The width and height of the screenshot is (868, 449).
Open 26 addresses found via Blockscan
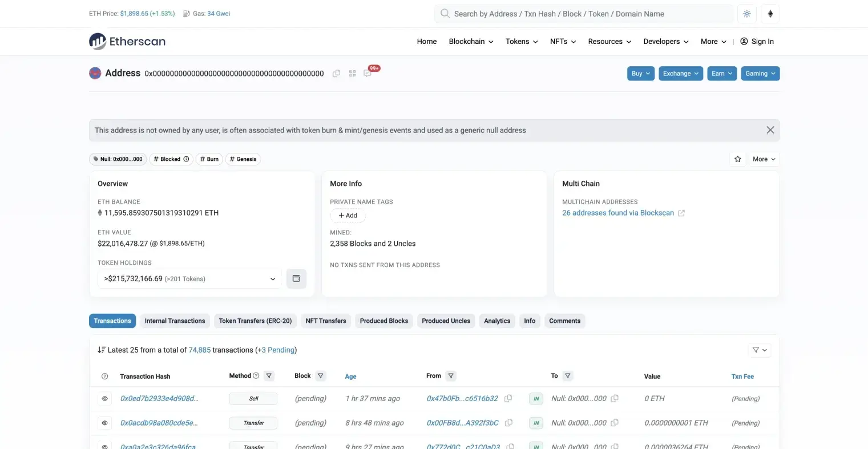tap(618, 213)
